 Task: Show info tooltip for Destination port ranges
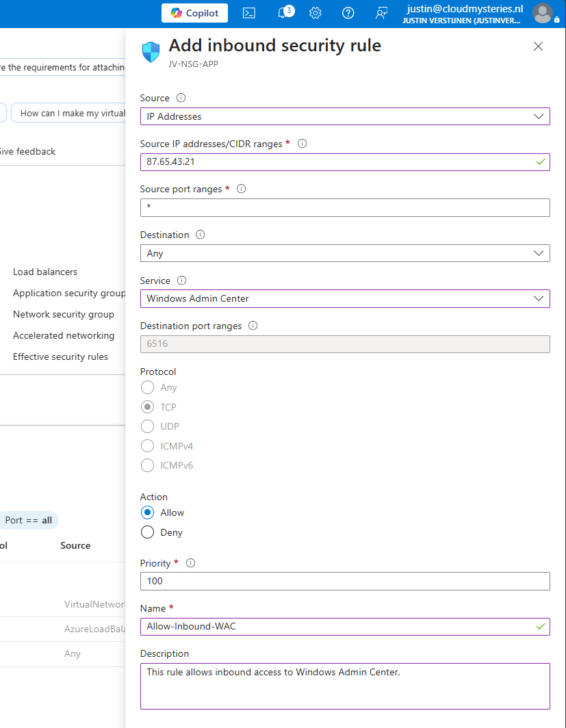click(253, 326)
